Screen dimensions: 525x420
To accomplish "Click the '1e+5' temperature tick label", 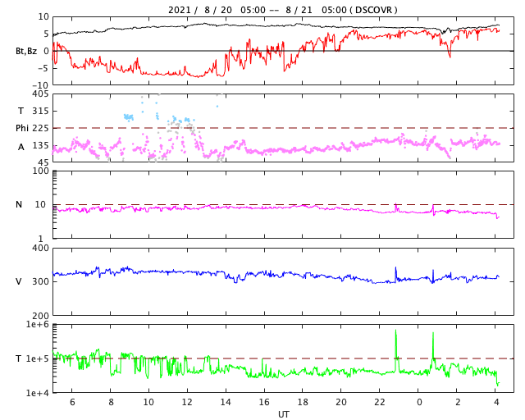I will coord(38,358).
